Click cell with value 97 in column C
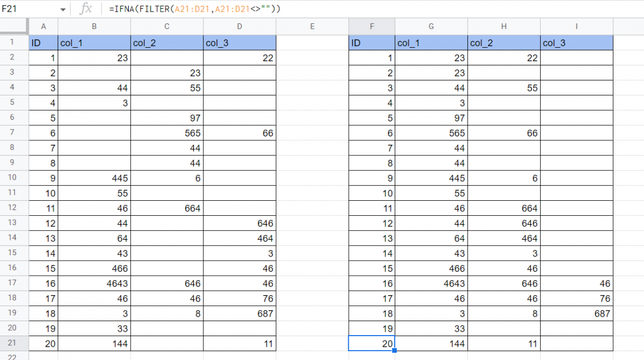This screenshot has width=644, height=360. 167,118
